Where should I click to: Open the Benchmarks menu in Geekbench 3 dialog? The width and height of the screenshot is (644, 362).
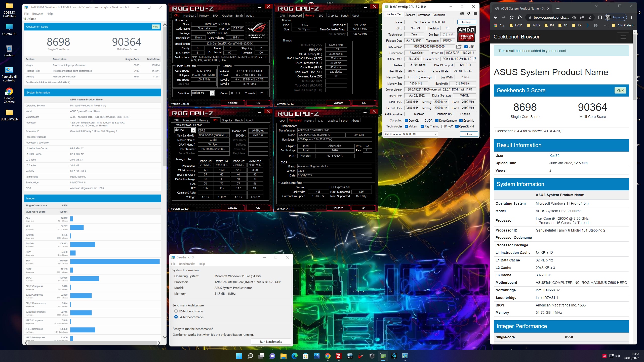[x=187, y=264]
